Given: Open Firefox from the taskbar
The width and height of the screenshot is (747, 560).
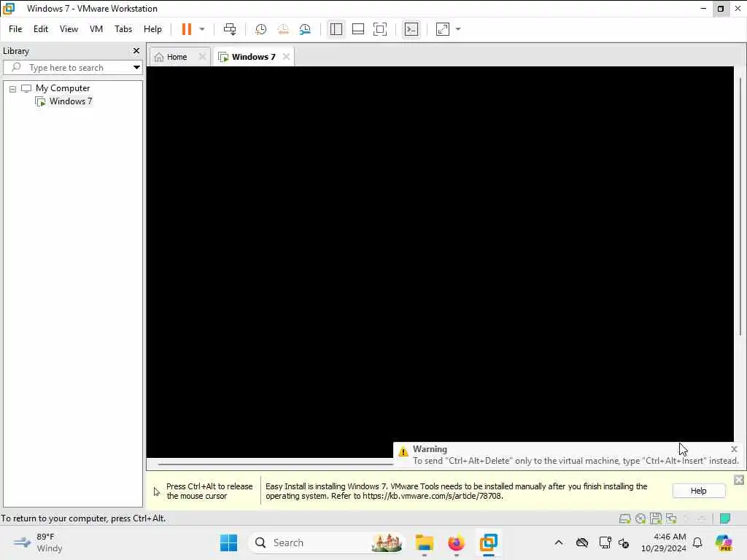Looking at the screenshot, I should click(x=456, y=542).
